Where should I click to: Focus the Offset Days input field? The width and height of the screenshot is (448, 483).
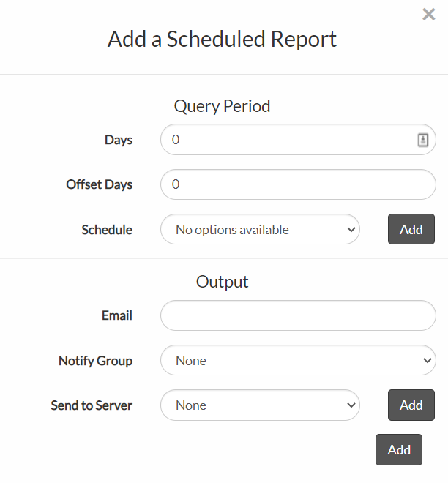(298, 184)
